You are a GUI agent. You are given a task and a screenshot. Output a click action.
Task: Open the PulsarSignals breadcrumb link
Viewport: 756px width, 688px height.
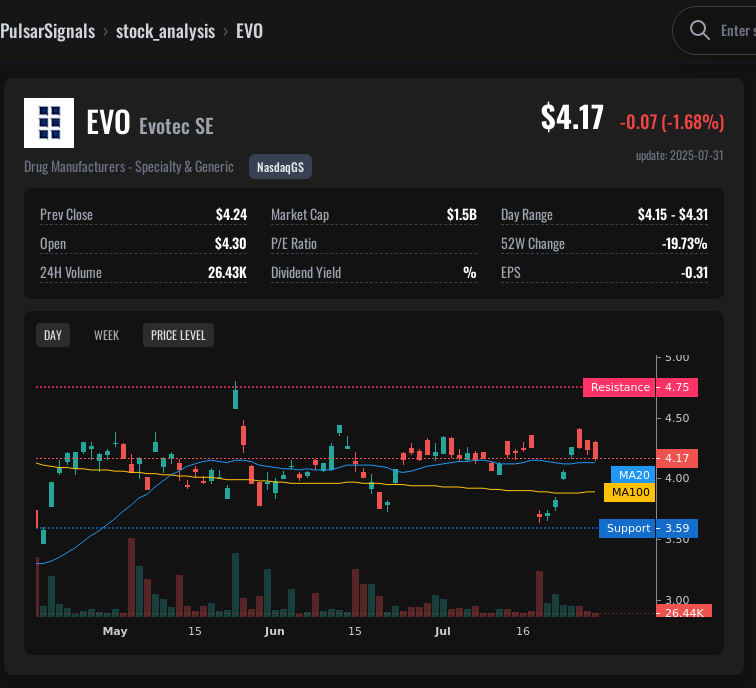click(x=48, y=31)
